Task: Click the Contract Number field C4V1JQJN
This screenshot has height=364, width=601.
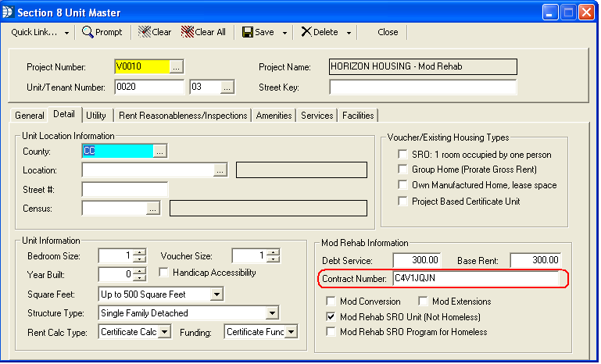Action: click(x=476, y=279)
